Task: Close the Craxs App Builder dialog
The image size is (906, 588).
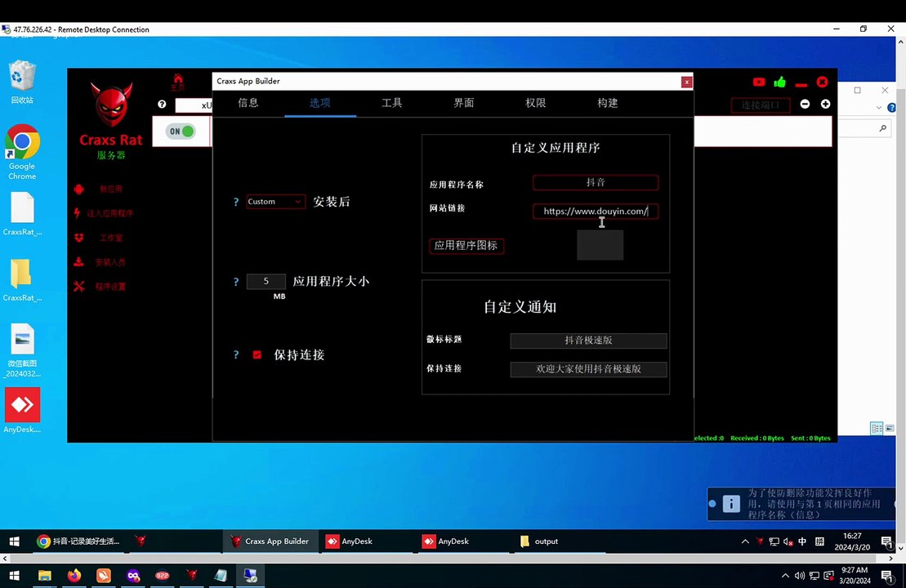Action: 686,82
